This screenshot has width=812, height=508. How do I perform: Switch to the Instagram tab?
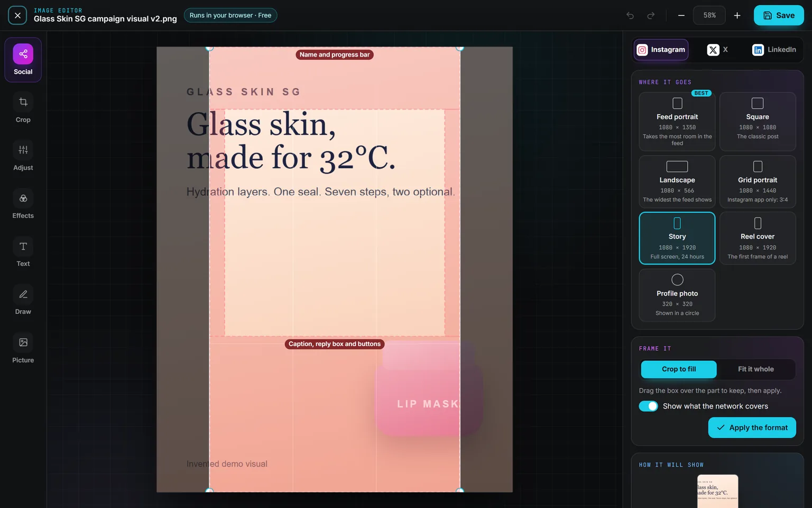(661, 50)
